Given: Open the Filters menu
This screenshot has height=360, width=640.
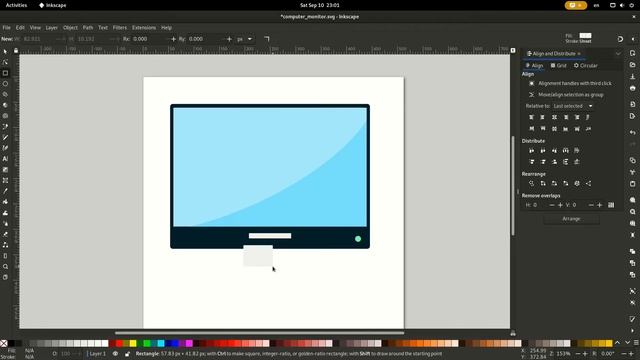Looking at the screenshot, I should point(120,28).
